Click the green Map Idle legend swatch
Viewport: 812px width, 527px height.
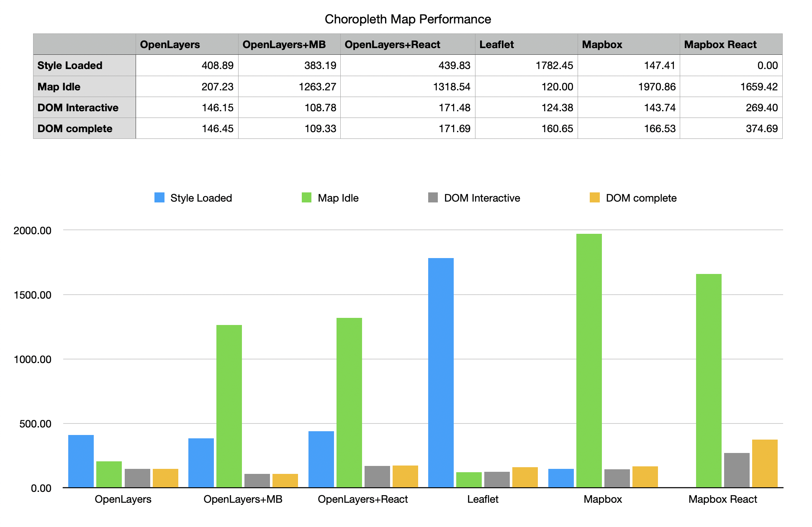[x=306, y=197]
